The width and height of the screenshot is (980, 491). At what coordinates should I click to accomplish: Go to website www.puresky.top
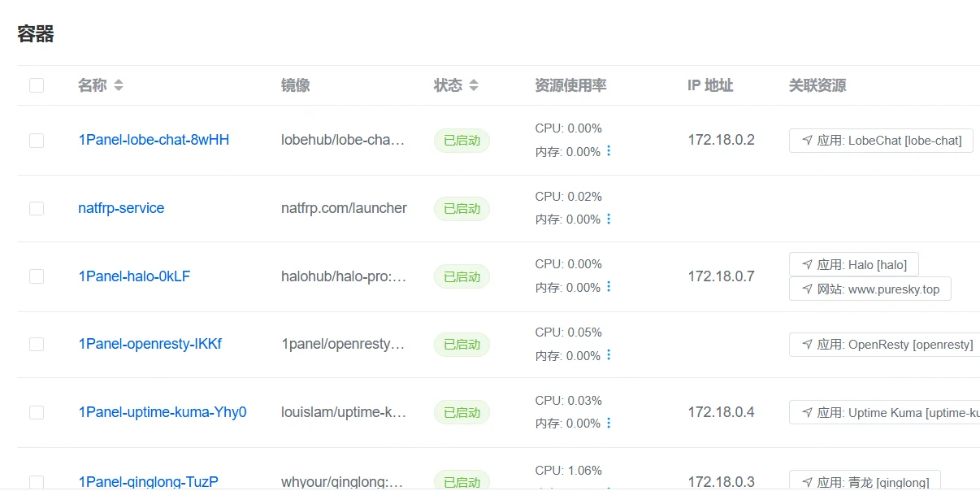pyautogui.click(x=869, y=289)
